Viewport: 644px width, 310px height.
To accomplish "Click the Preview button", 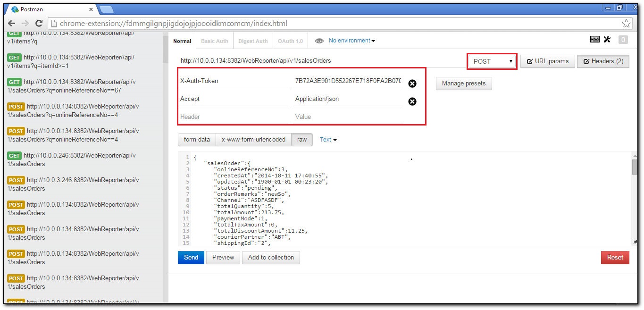I will [223, 258].
